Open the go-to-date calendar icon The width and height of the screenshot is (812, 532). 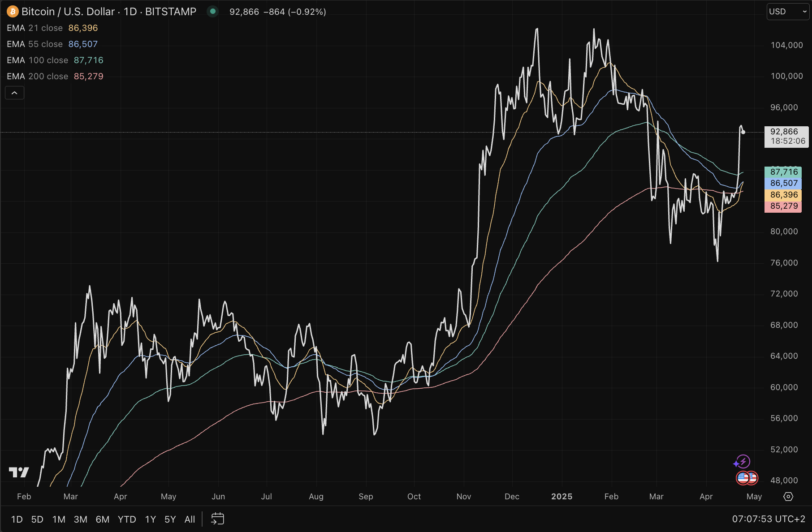click(x=217, y=519)
